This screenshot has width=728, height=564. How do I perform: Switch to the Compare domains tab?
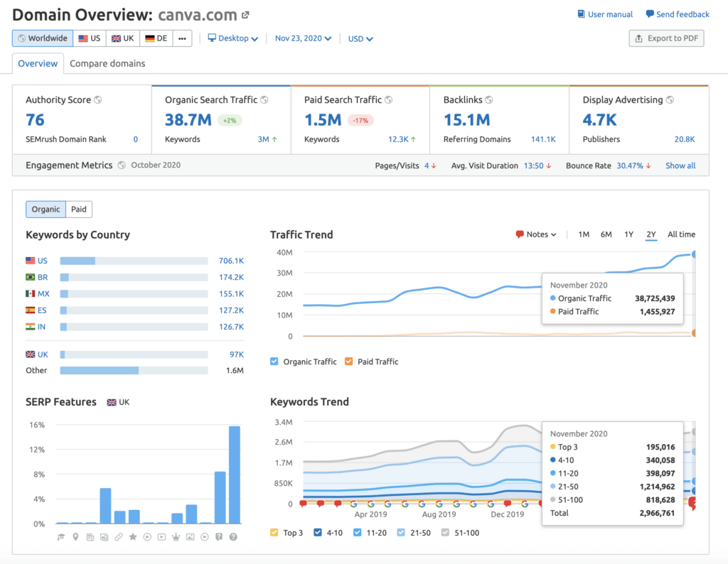tap(107, 63)
